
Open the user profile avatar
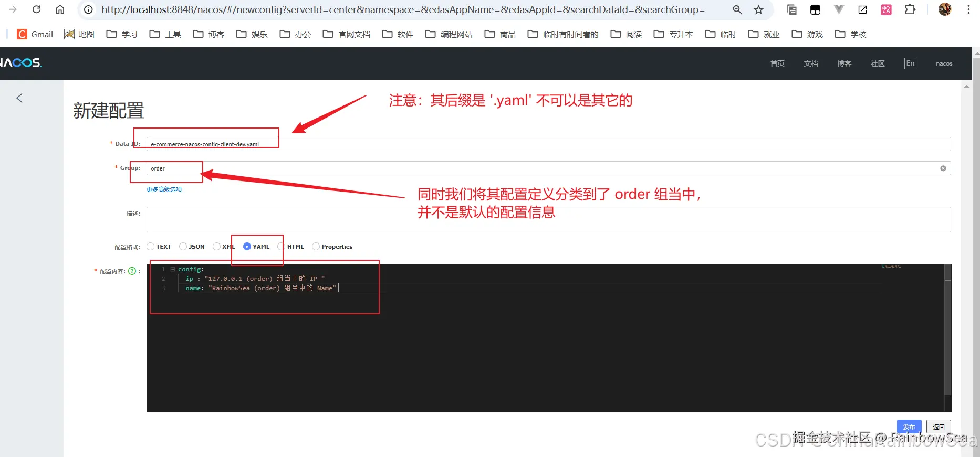coord(945,9)
